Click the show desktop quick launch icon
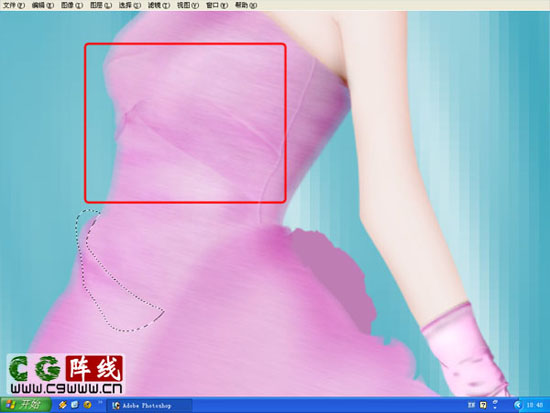The image size is (550, 413). [75, 405]
